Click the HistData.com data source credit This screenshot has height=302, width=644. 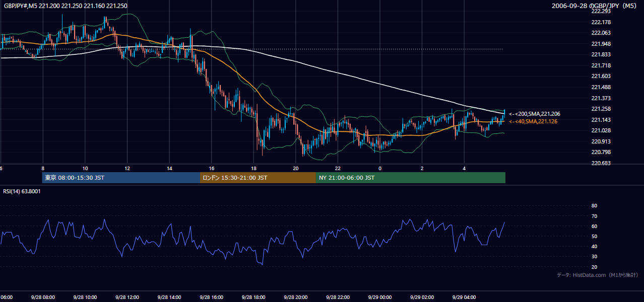pyautogui.click(x=597, y=275)
